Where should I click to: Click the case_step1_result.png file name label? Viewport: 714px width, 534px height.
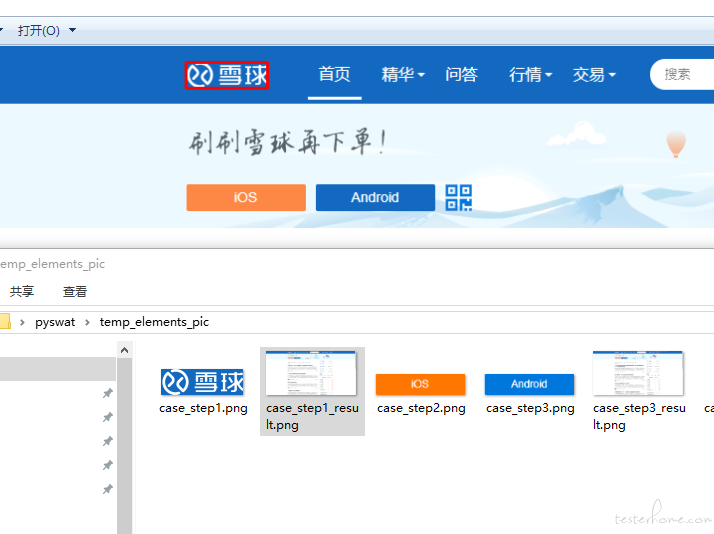pyautogui.click(x=312, y=417)
